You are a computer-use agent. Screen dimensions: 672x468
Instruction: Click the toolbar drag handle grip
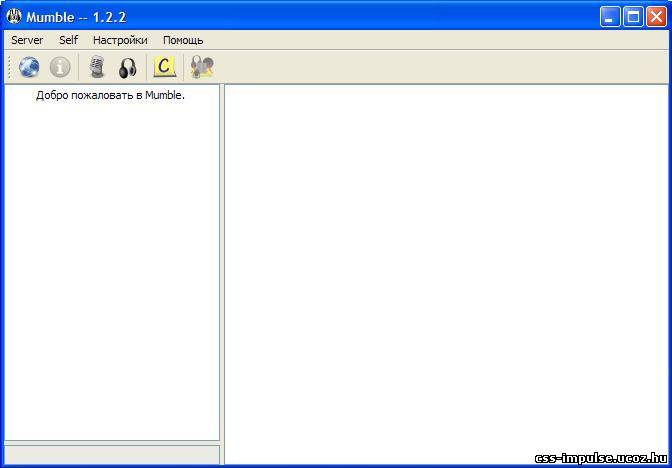[x=9, y=67]
